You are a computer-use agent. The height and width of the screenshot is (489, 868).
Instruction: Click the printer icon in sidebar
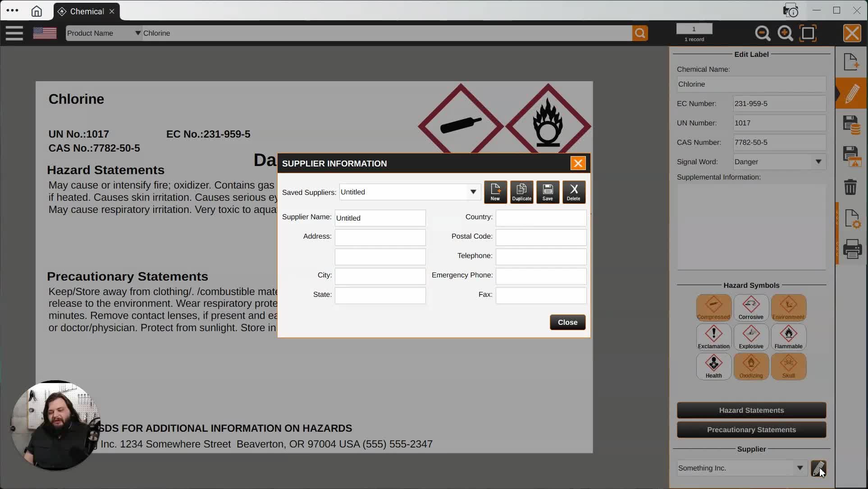852,249
